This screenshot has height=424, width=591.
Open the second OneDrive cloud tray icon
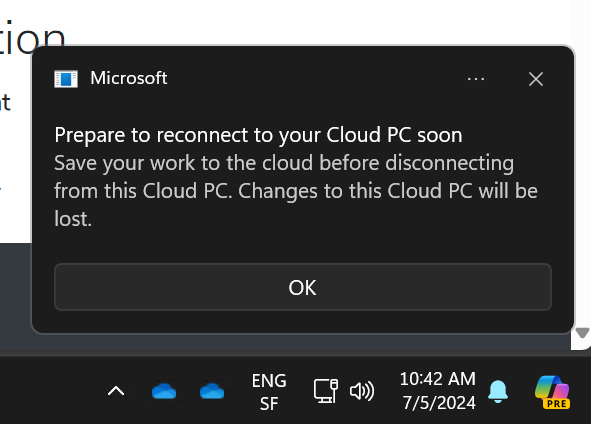[x=212, y=391]
